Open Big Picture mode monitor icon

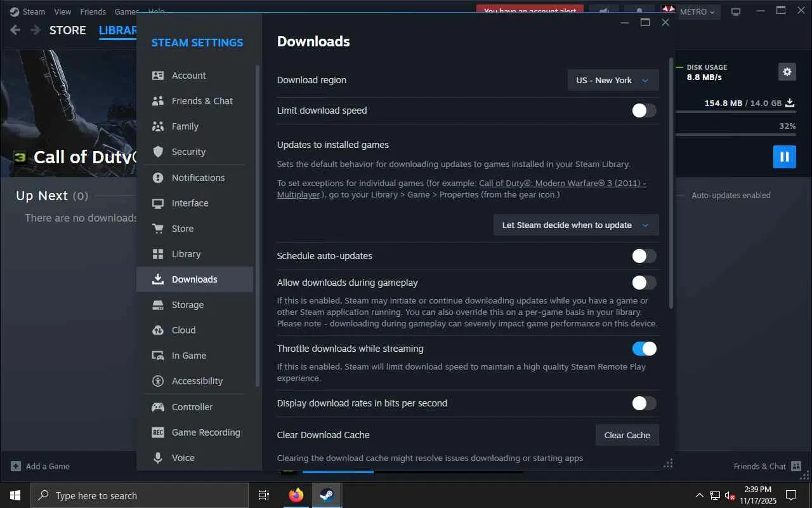click(x=736, y=11)
